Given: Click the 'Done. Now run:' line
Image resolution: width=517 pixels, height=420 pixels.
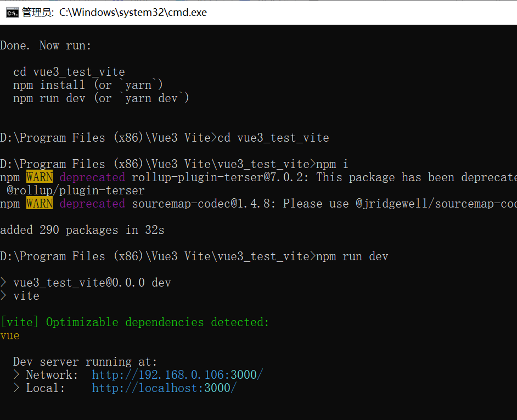Looking at the screenshot, I should pos(46,46).
